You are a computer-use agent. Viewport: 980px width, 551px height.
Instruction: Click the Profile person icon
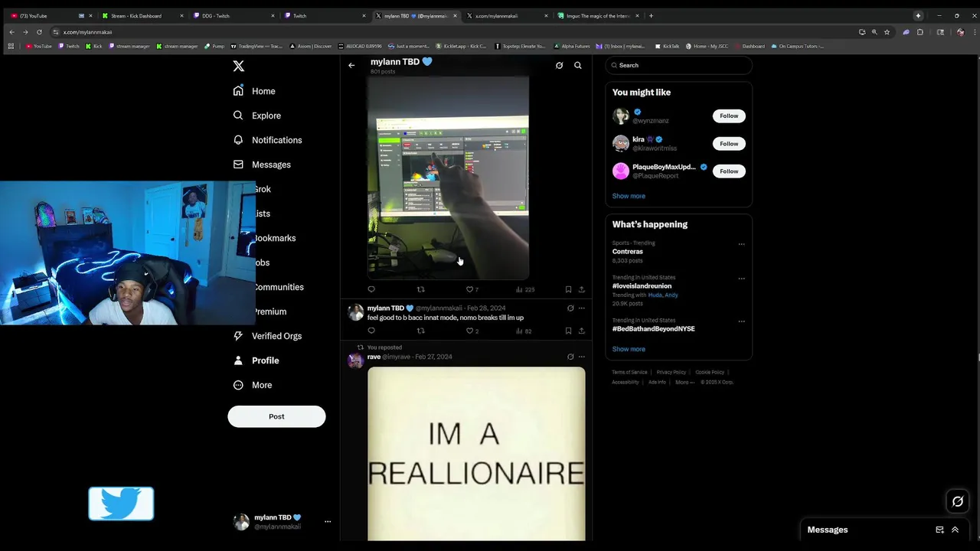click(238, 360)
